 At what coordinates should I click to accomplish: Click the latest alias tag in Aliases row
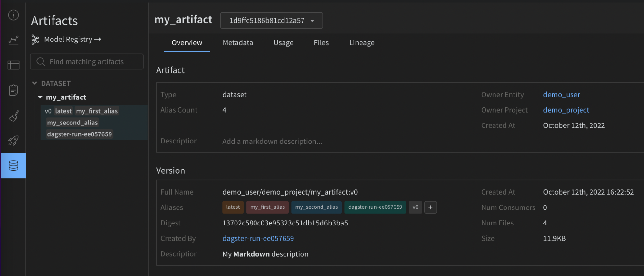pos(233,207)
